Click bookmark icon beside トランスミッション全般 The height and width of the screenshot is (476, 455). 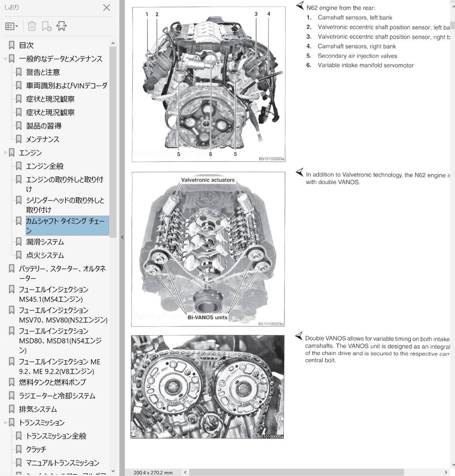pos(19,436)
